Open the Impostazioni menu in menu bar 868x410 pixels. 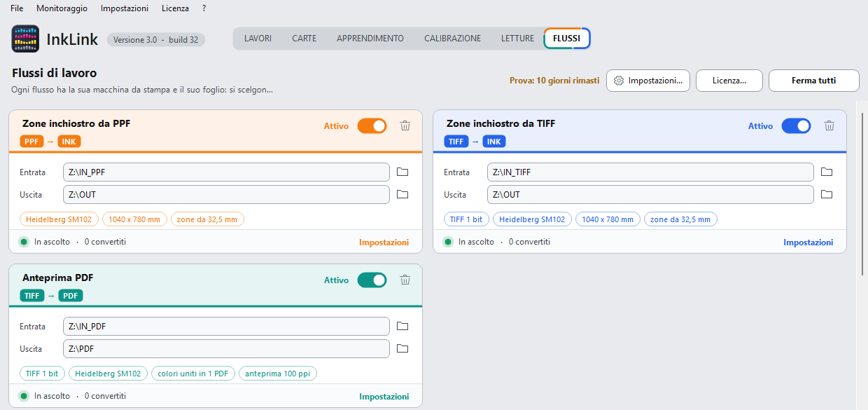[125, 8]
